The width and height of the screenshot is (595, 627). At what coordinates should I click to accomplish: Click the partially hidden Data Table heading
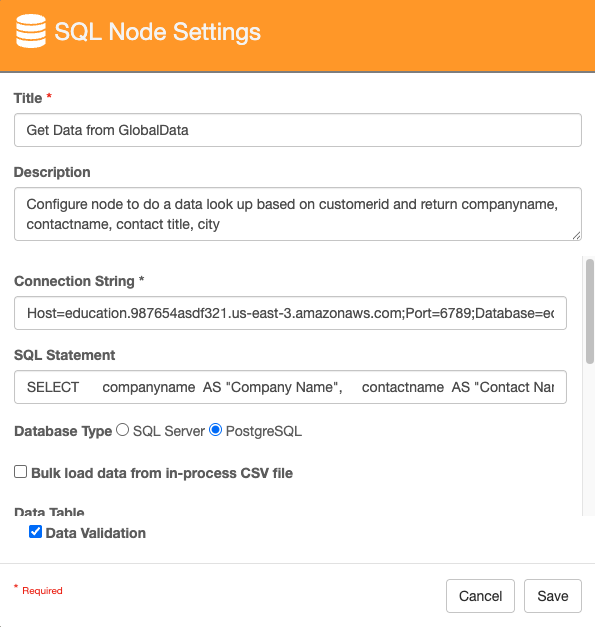tap(49, 511)
